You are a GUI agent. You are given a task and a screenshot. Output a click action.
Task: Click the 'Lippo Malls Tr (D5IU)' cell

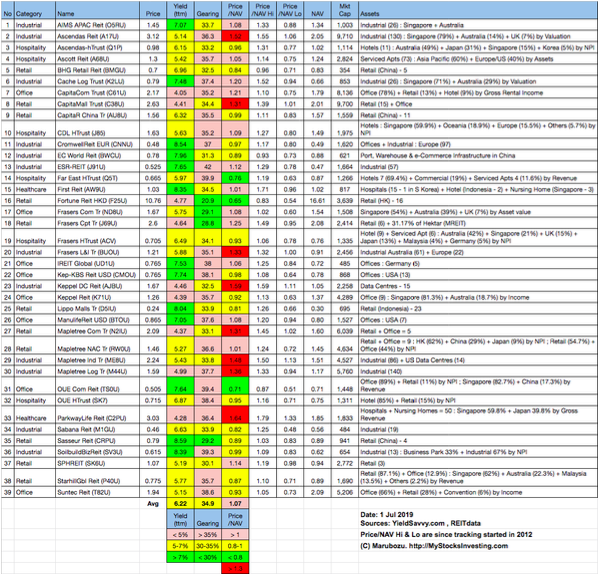coord(98,309)
